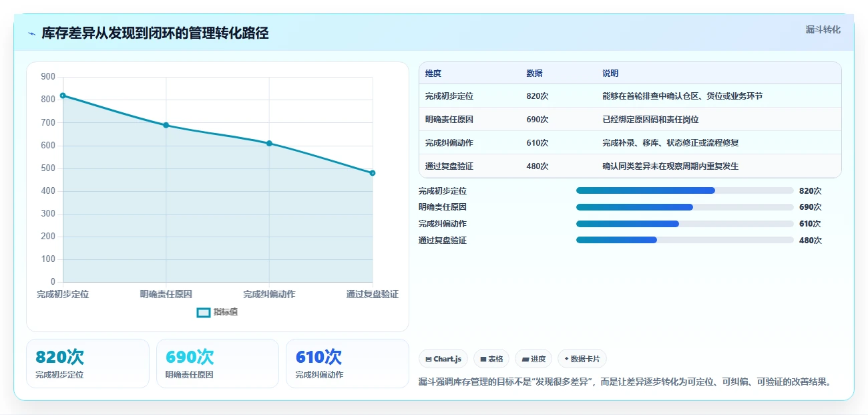The height and width of the screenshot is (415, 868).
Task: Select the Chart.js chip
Action: (x=443, y=359)
